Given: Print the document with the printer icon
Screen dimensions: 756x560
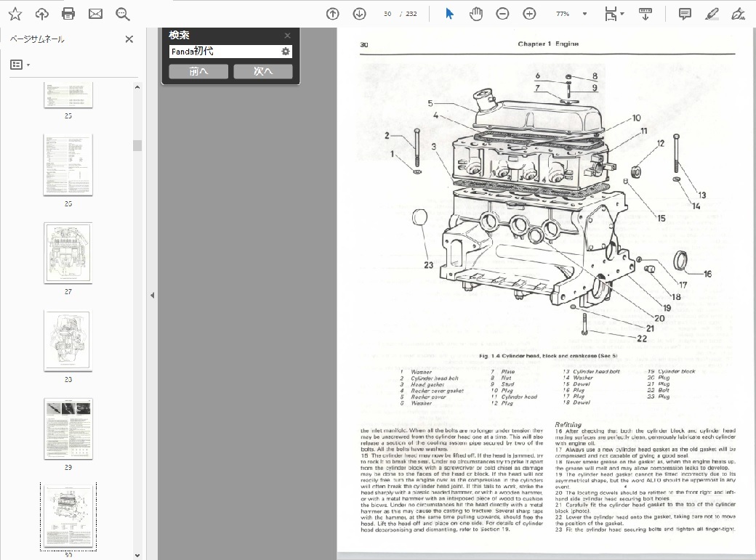Looking at the screenshot, I should coord(68,14).
